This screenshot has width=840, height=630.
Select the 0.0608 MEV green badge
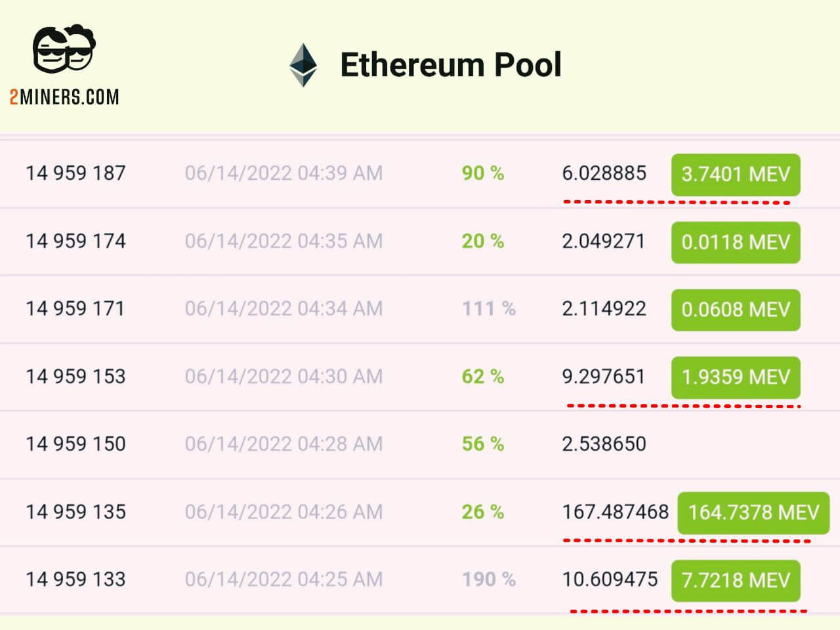pos(735,309)
